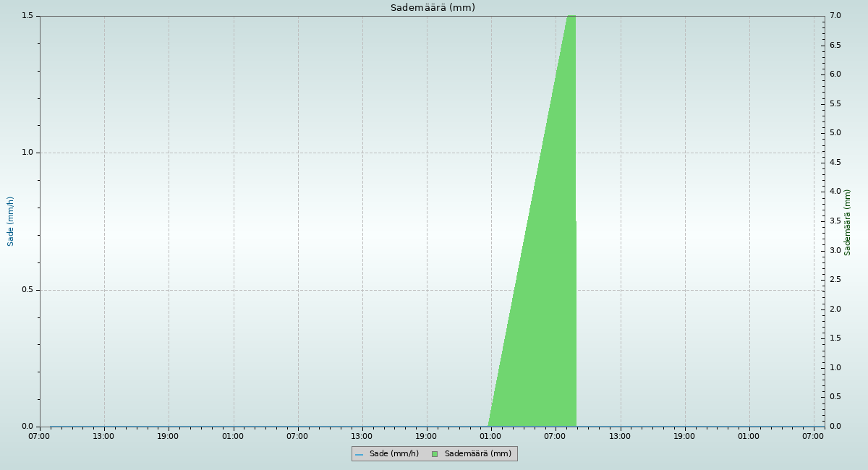Viewport: 868px width, 470px height.
Task: Click the 6.0 tick label on right axis
Action: (x=835, y=74)
